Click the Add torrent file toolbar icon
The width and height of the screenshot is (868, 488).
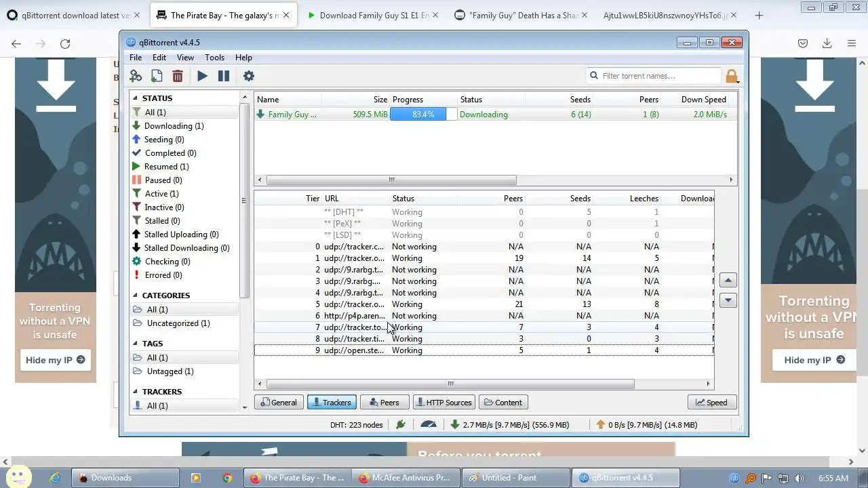point(157,76)
